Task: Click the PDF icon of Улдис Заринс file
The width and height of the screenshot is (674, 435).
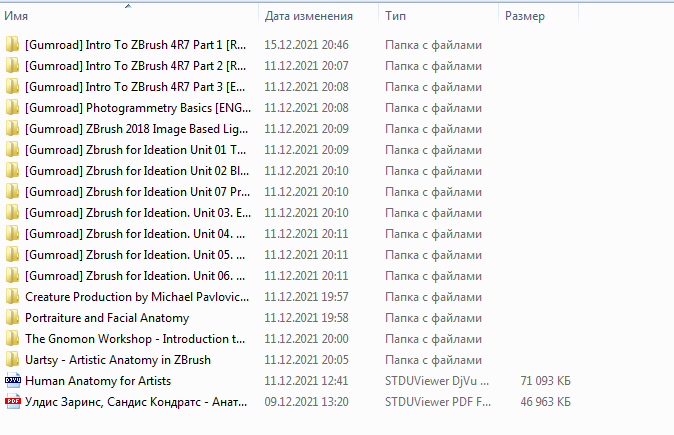Action: click(x=12, y=401)
